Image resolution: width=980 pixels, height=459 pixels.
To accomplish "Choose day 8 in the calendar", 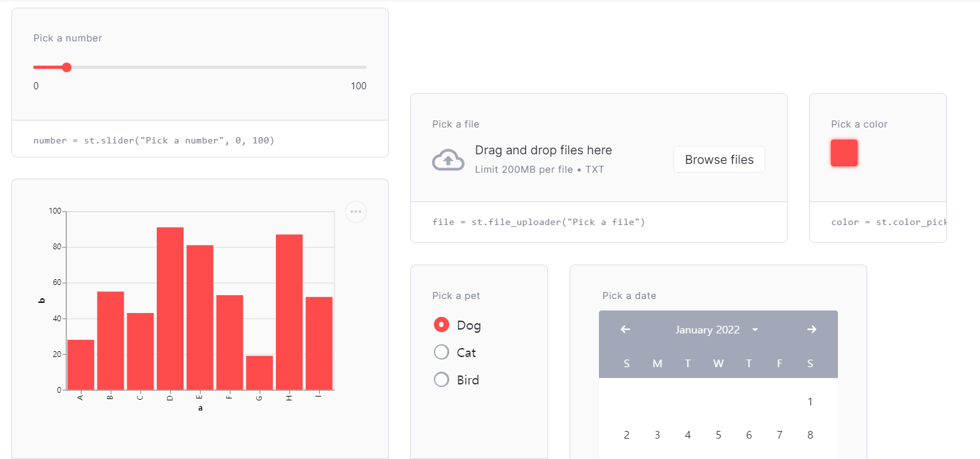I will 810,435.
